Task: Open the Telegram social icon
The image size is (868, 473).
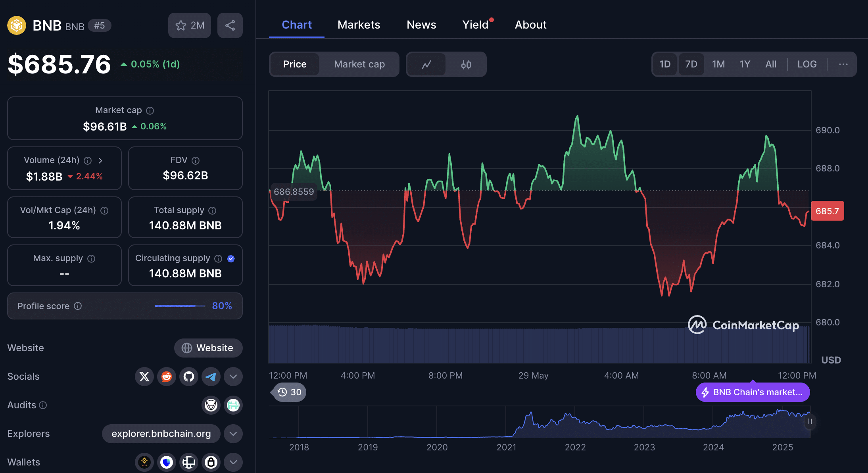Action: pyautogui.click(x=211, y=377)
